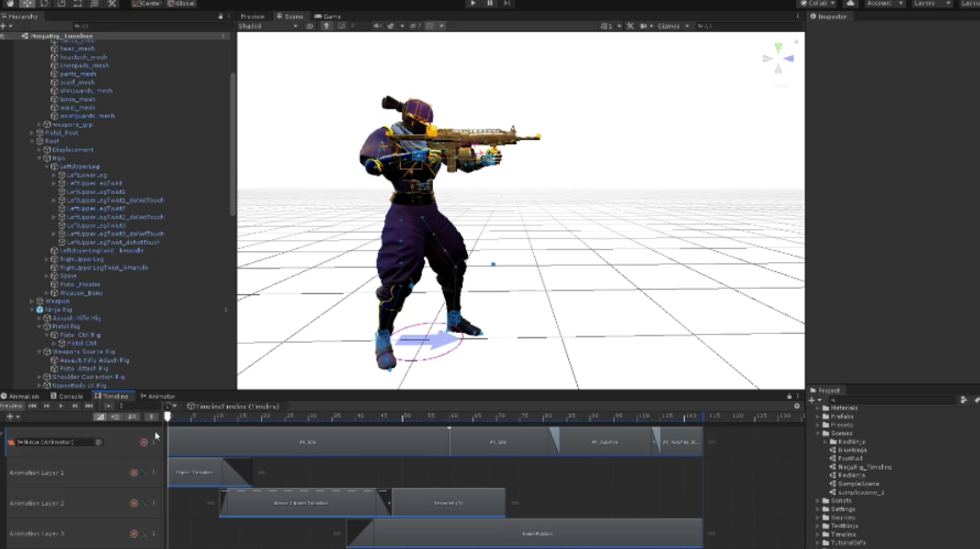Viewport: 980px width, 549px height.
Task: Select the Rect transform tool
Action: pos(78,4)
